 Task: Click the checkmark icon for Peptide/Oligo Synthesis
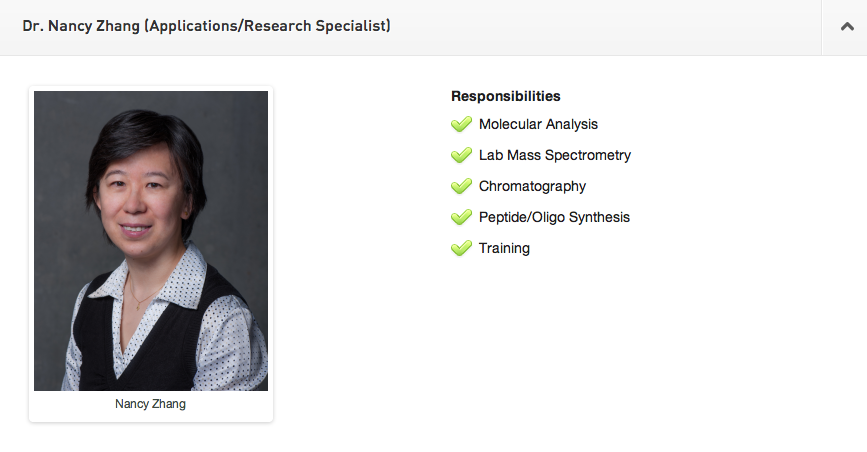point(461,217)
